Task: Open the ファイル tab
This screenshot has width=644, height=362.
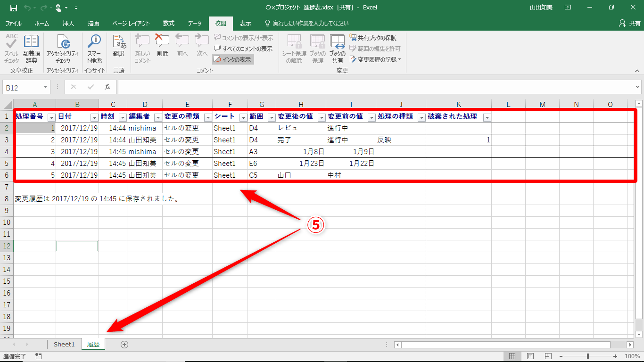Action: coord(13,23)
